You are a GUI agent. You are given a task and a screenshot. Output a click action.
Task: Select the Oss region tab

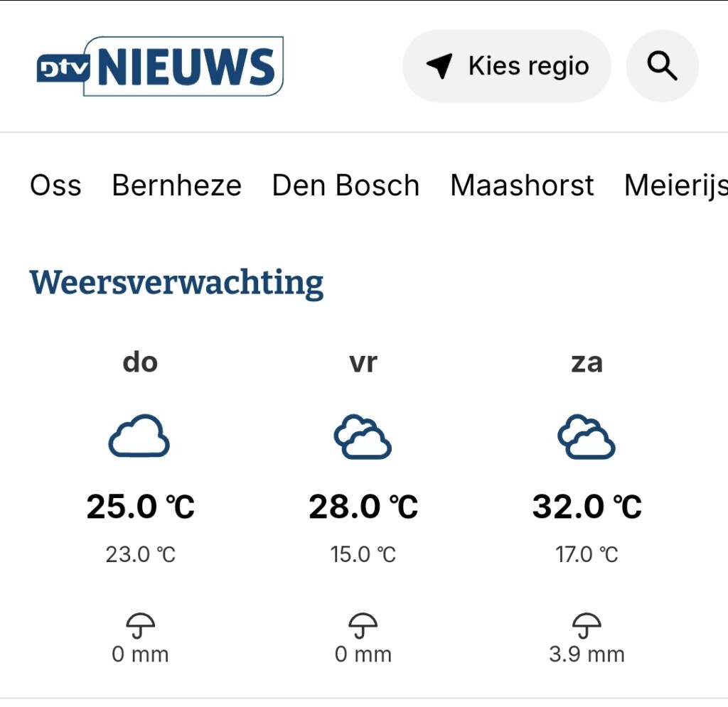coord(55,185)
